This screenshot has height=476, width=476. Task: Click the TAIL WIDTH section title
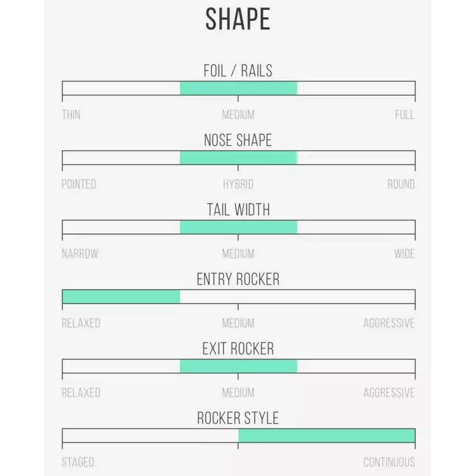coord(238,210)
